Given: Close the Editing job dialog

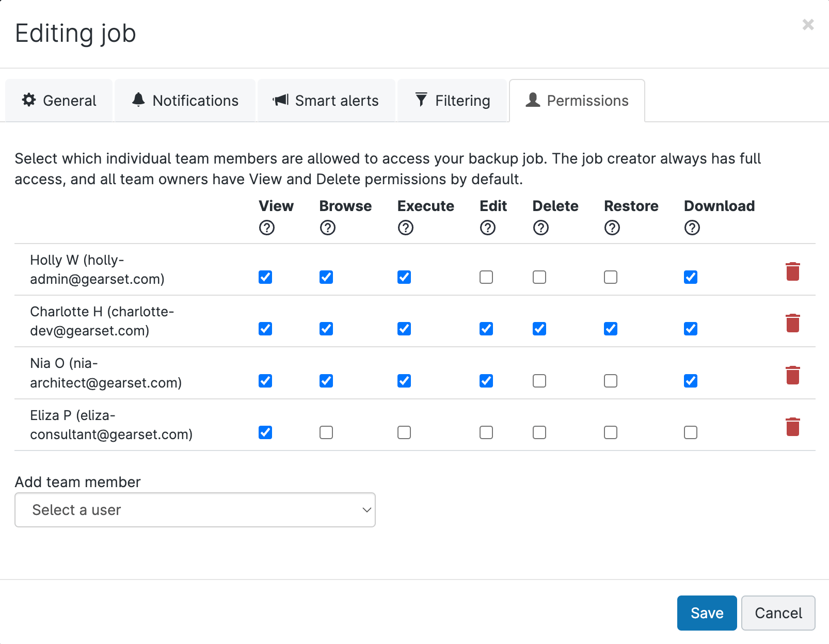Looking at the screenshot, I should point(808,25).
